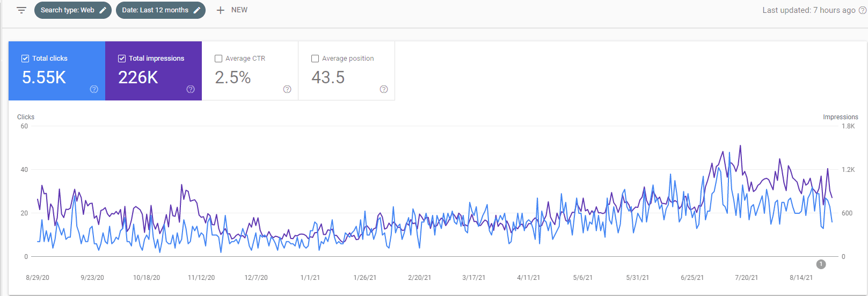Click the 1.2K impressions axis label
868x296 pixels.
click(x=848, y=170)
